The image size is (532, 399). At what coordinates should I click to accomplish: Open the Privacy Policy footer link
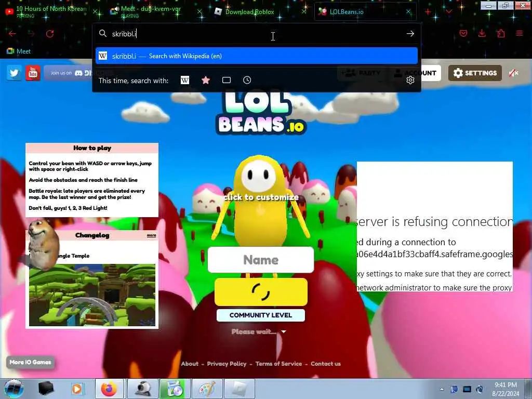click(227, 364)
